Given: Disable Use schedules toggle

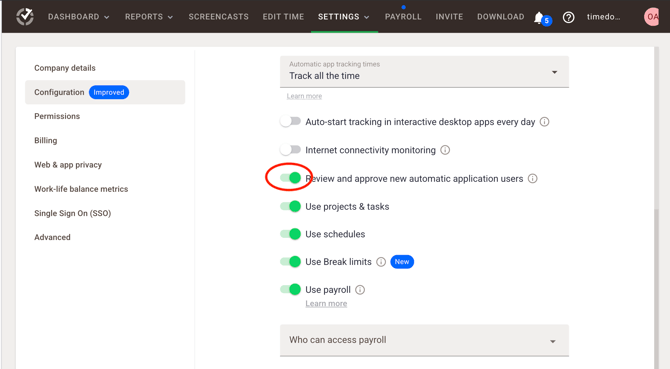Looking at the screenshot, I should pyautogui.click(x=291, y=234).
